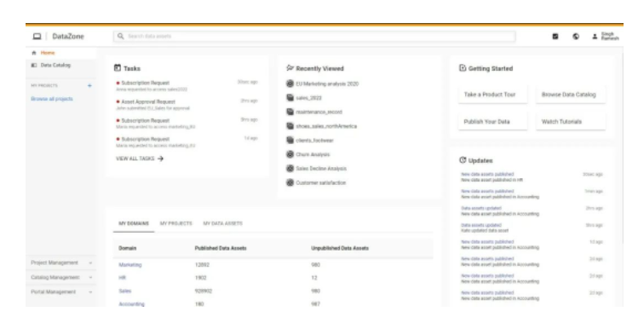Open the HR domain link
The image size is (644, 329).
122,278
